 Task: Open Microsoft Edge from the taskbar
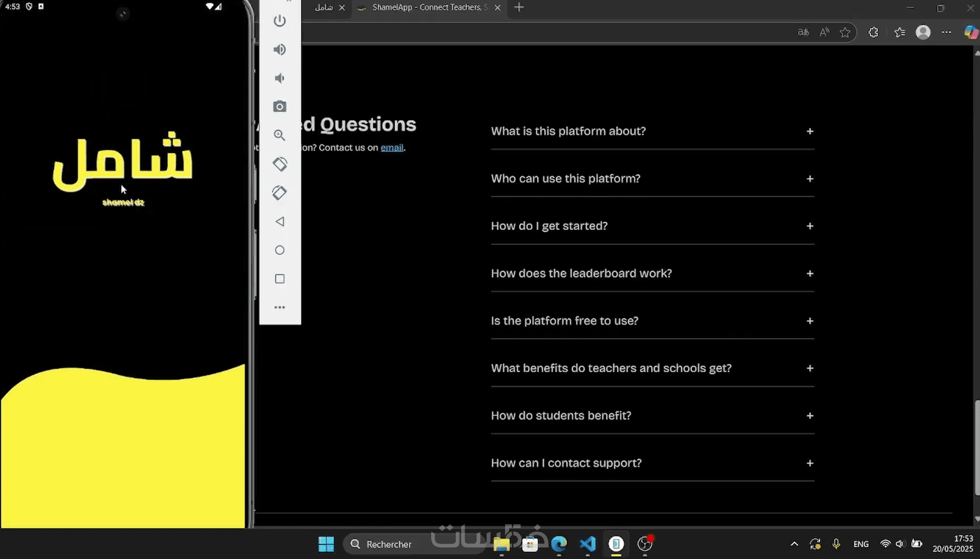[x=559, y=544]
